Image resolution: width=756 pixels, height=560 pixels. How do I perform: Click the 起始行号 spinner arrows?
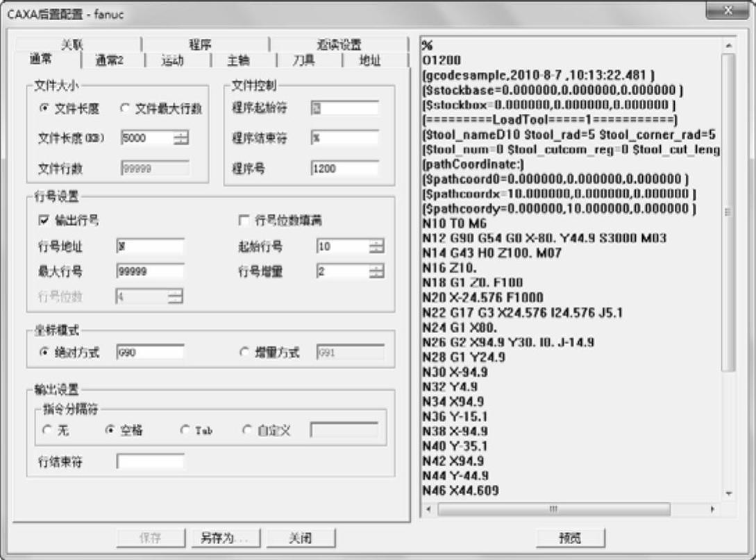click(376, 247)
